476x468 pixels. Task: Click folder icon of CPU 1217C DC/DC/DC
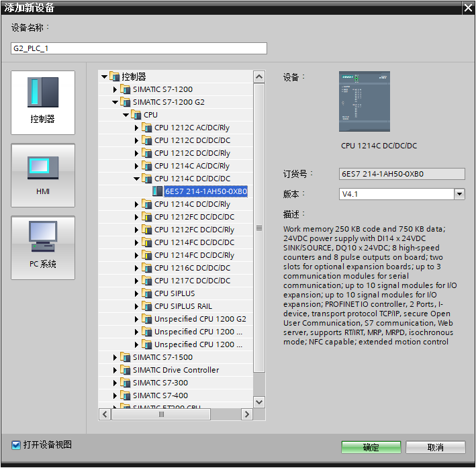(147, 281)
